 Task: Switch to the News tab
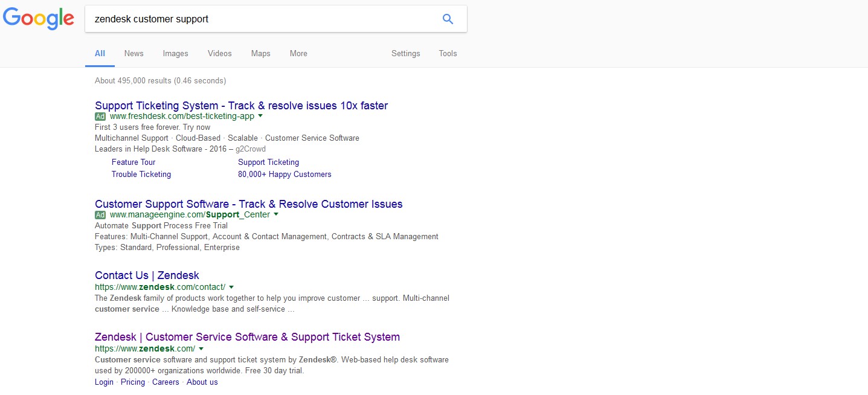tap(133, 53)
